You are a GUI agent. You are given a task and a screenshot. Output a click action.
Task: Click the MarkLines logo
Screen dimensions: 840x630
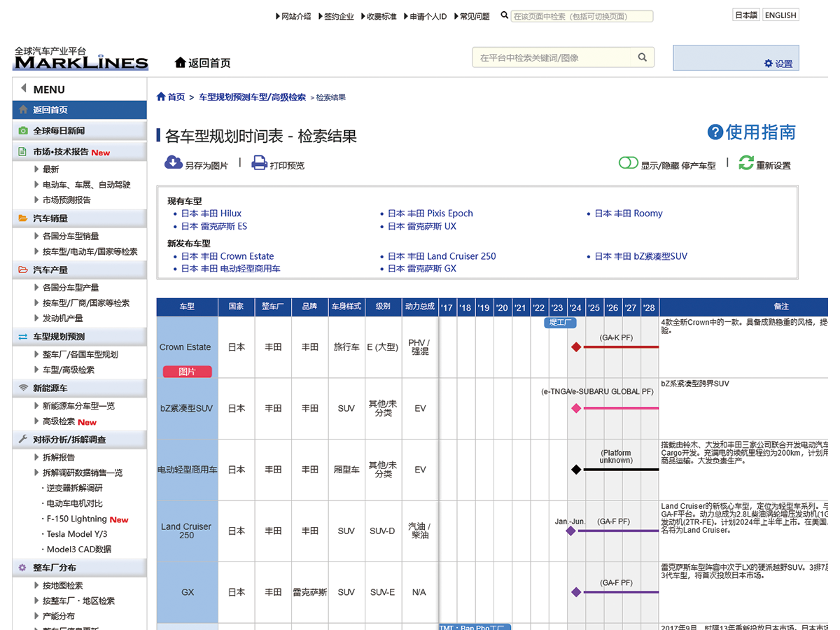coord(81,59)
